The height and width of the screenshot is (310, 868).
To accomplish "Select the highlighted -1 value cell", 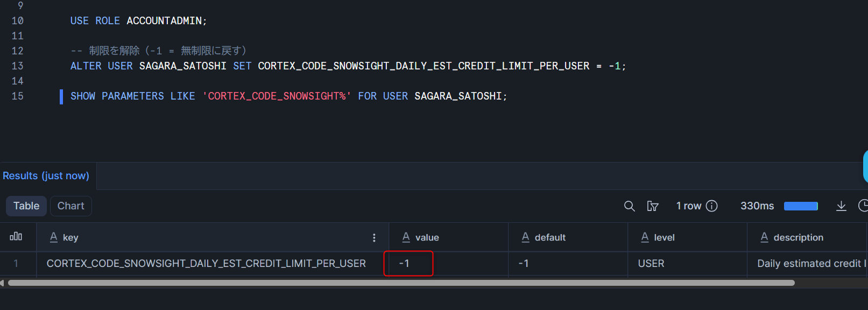I will tap(408, 263).
